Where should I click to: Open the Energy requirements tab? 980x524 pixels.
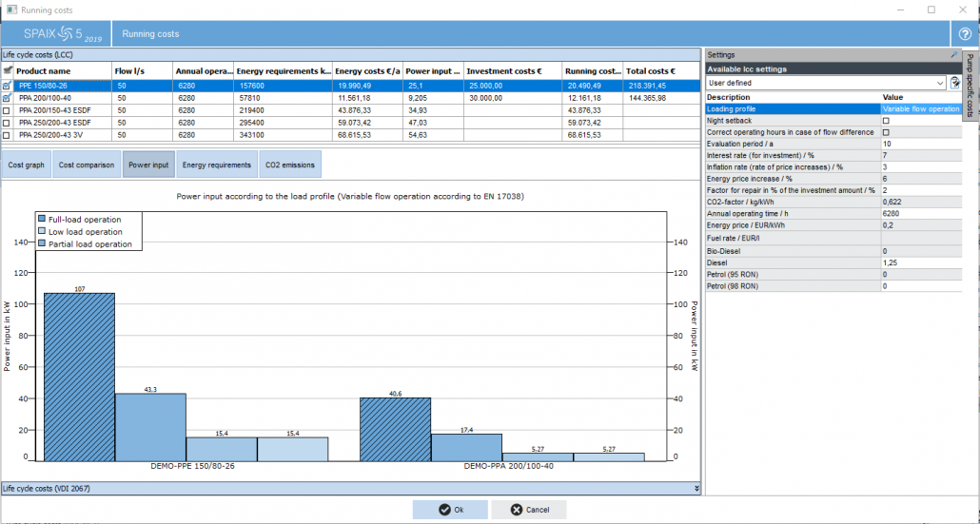pyautogui.click(x=217, y=165)
